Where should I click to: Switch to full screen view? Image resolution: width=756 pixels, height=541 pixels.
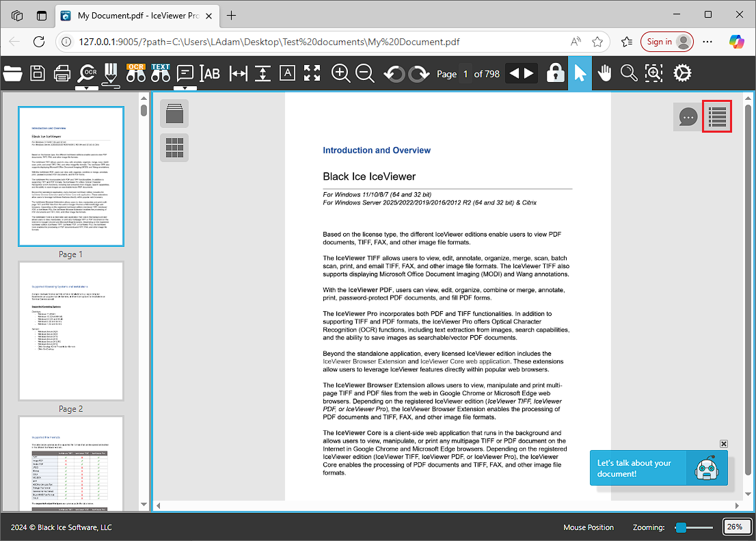312,73
